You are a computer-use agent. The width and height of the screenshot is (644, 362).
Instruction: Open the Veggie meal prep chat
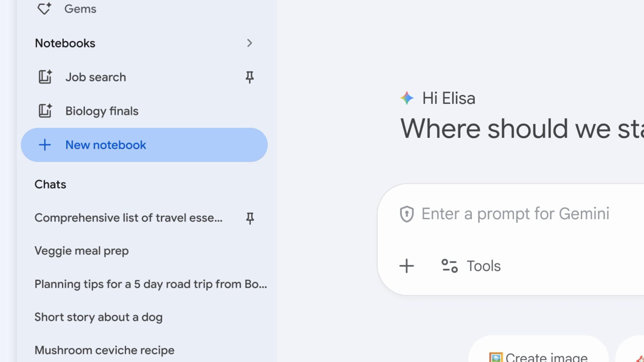tap(82, 251)
